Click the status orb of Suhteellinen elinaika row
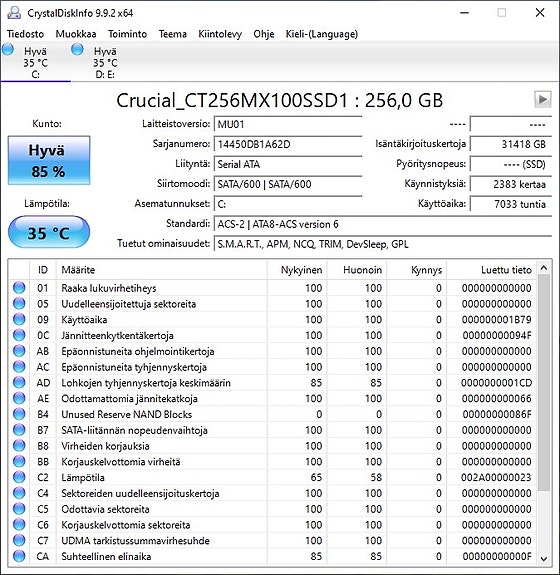This screenshot has height=575, width=560. (19, 556)
